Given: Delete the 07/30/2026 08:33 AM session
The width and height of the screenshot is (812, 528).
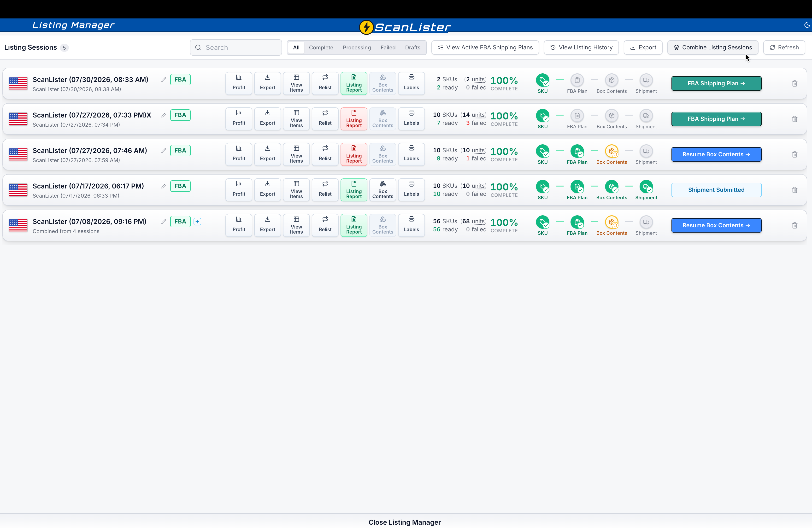Looking at the screenshot, I should (794, 84).
